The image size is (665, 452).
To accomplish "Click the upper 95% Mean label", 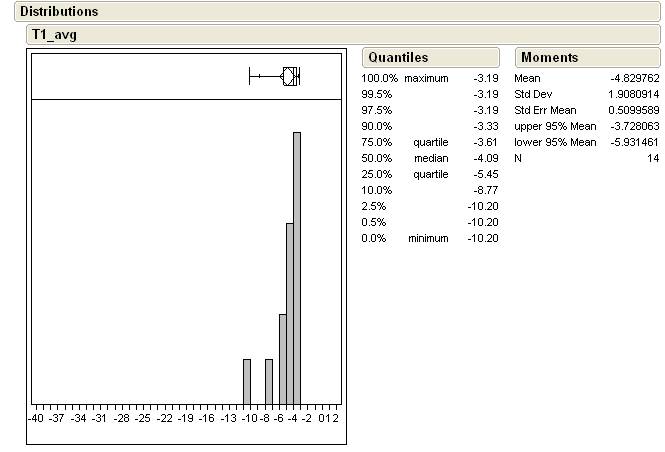I will coord(554,126).
